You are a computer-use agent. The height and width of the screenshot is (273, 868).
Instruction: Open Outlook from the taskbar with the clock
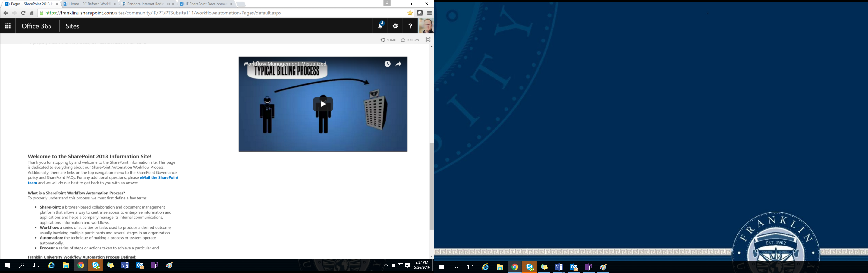pyautogui.click(x=140, y=265)
